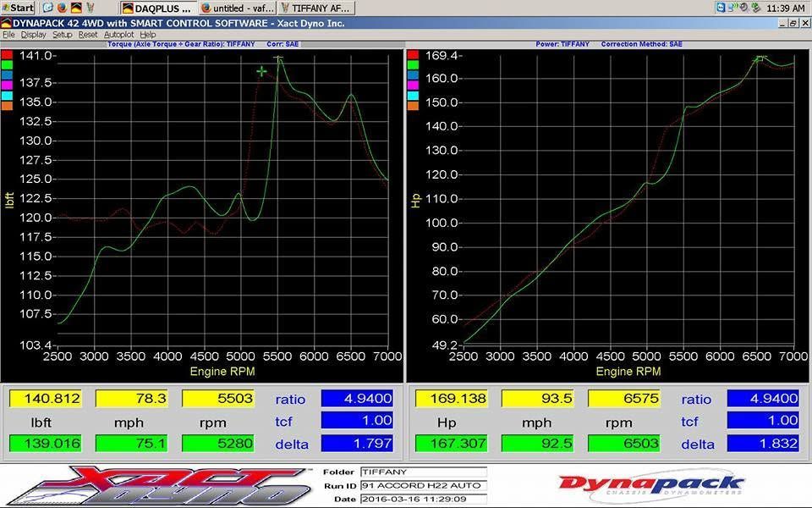The height and width of the screenshot is (508, 812).
Task: Switch to the DAQPLUS taskbar button
Action: click(x=157, y=8)
